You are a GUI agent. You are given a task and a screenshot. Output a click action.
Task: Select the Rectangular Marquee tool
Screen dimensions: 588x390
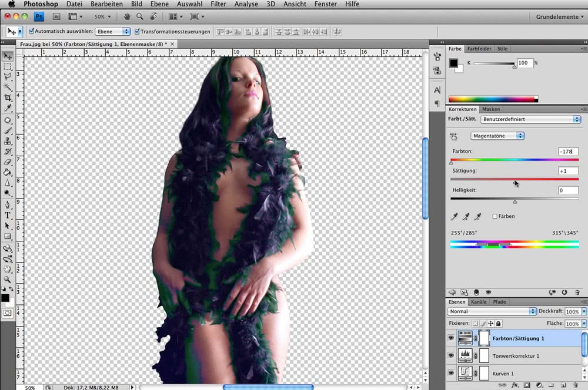[8, 67]
